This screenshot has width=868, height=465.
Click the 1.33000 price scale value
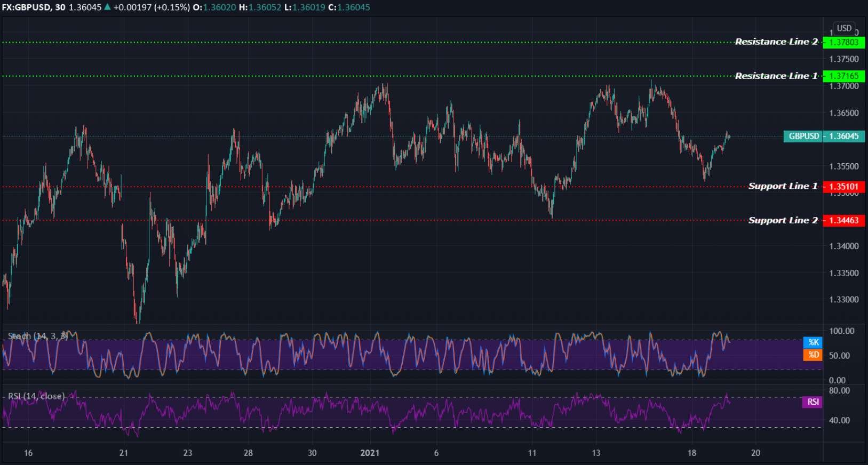[x=844, y=300]
